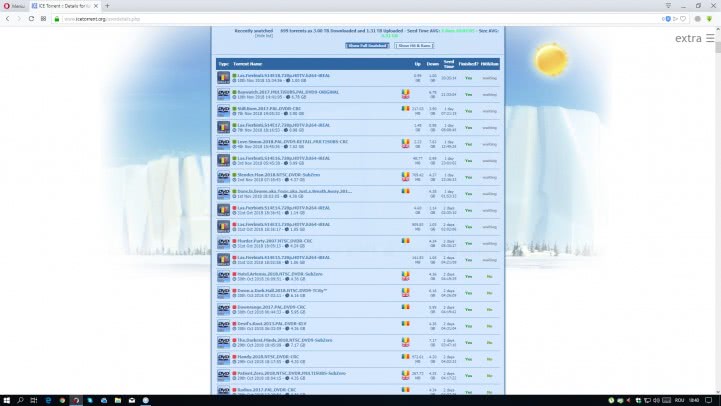The width and height of the screenshot is (721, 406).
Task: Click the browser back arrow
Action: (8, 18)
